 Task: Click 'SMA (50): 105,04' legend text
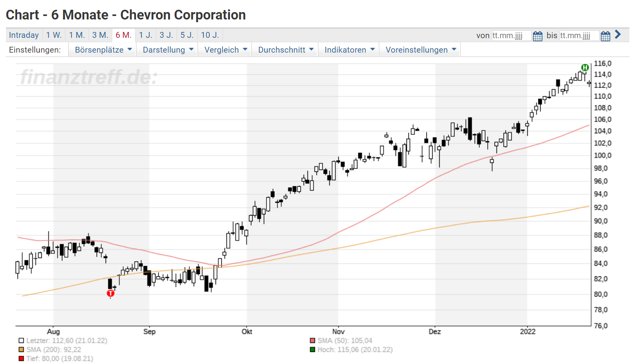click(345, 341)
